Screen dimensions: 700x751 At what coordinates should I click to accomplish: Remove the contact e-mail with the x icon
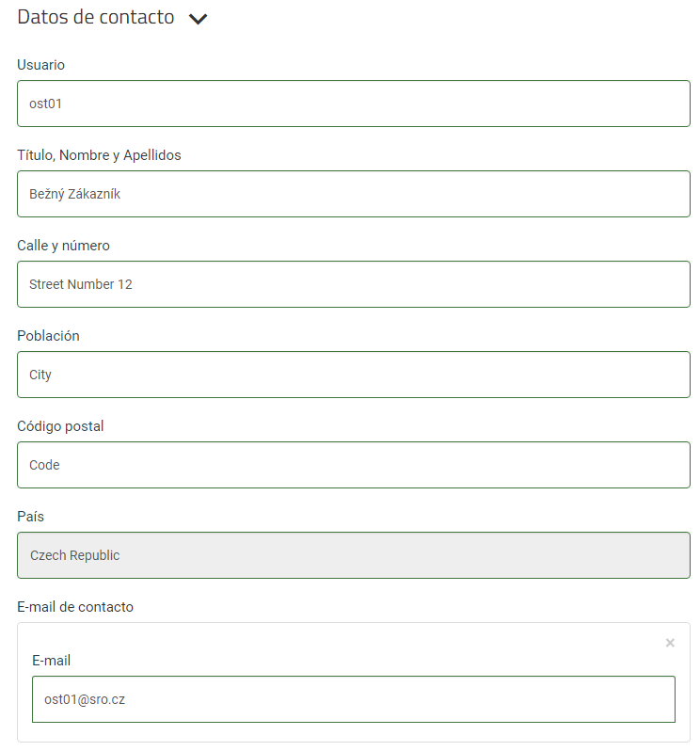670,643
